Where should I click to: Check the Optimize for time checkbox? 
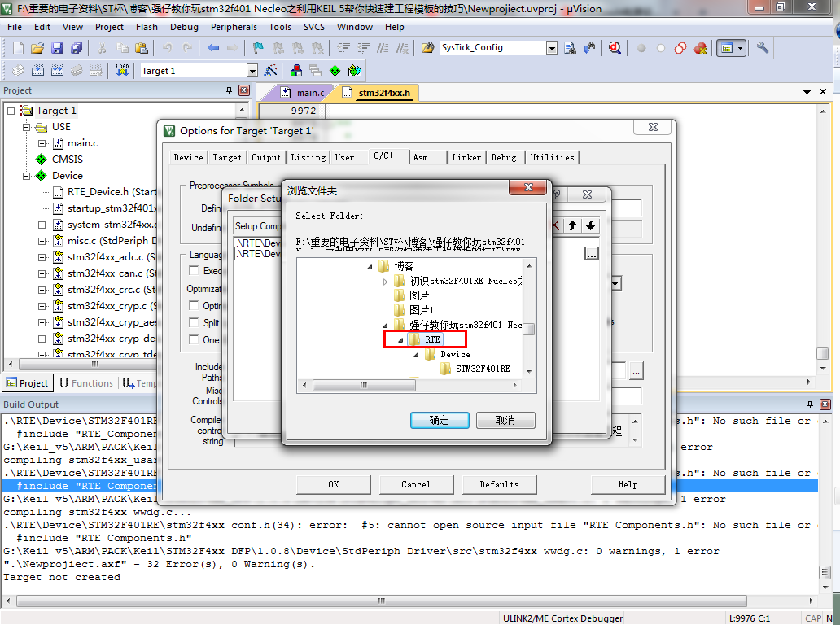[x=194, y=305]
